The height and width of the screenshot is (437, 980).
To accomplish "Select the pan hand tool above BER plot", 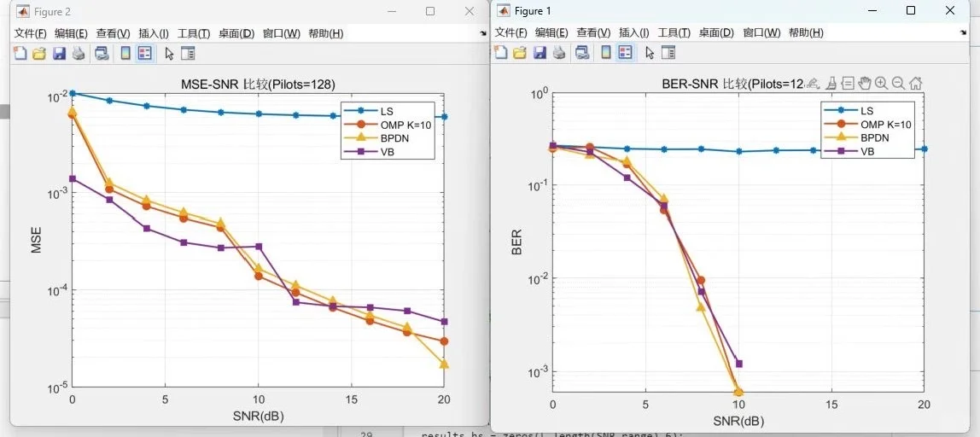I will click(x=865, y=83).
